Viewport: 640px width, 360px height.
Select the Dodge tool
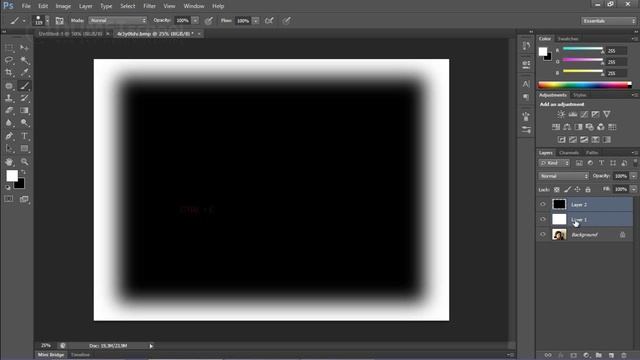24,122
